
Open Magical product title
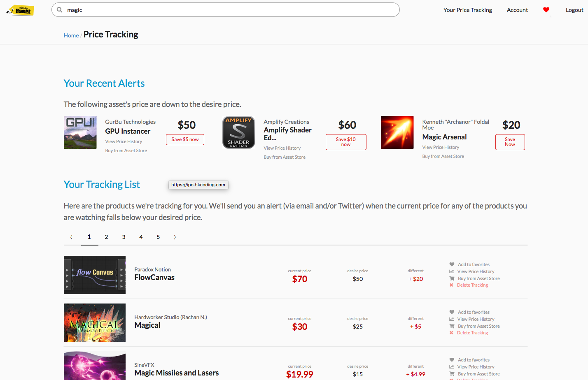click(x=147, y=325)
